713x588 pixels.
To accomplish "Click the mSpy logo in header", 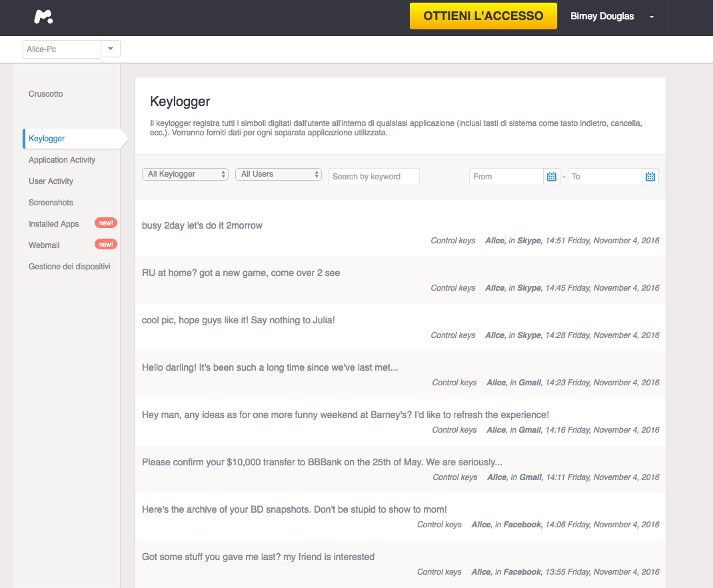I will click(43, 17).
